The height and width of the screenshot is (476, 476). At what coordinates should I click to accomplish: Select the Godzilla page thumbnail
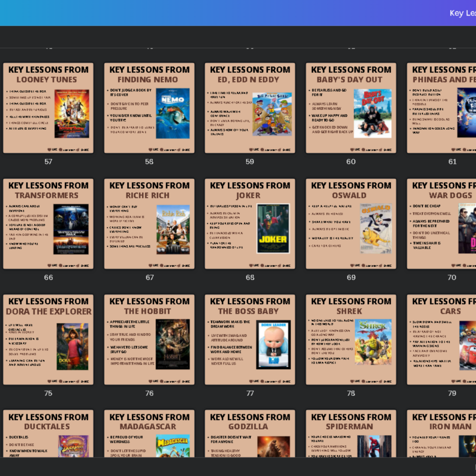tap(250, 433)
